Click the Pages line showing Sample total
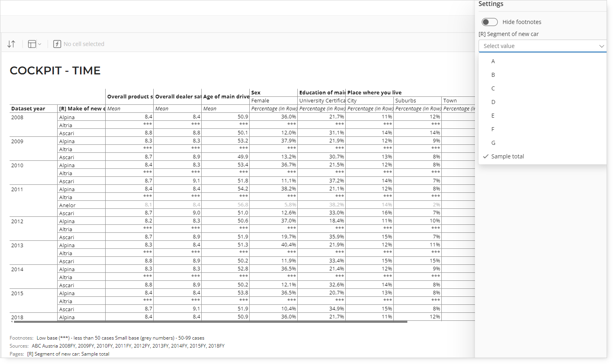The height and width of the screenshot is (364, 613). tap(59, 354)
